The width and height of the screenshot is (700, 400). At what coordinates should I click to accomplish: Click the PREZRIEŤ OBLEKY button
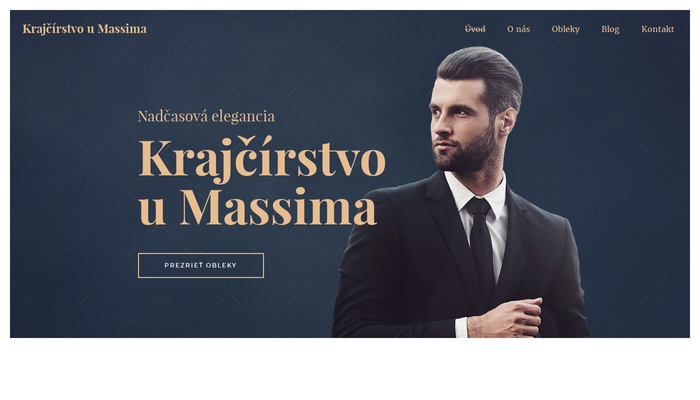[201, 266]
